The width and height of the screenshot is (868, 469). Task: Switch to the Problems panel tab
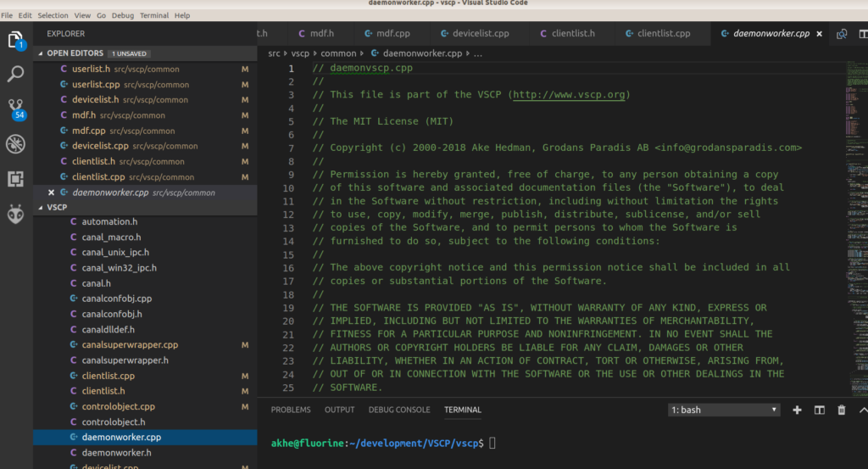[x=291, y=410]
